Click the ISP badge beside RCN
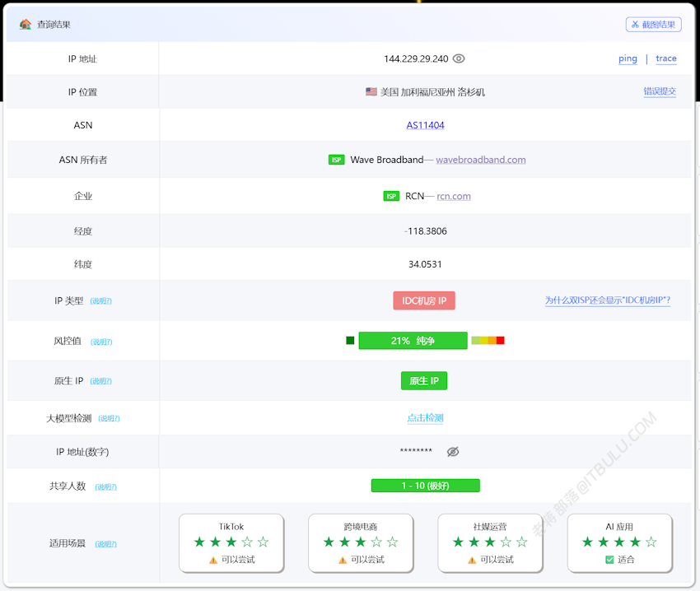Viewport: 700px width, 591px height. [x=391, y=196]
